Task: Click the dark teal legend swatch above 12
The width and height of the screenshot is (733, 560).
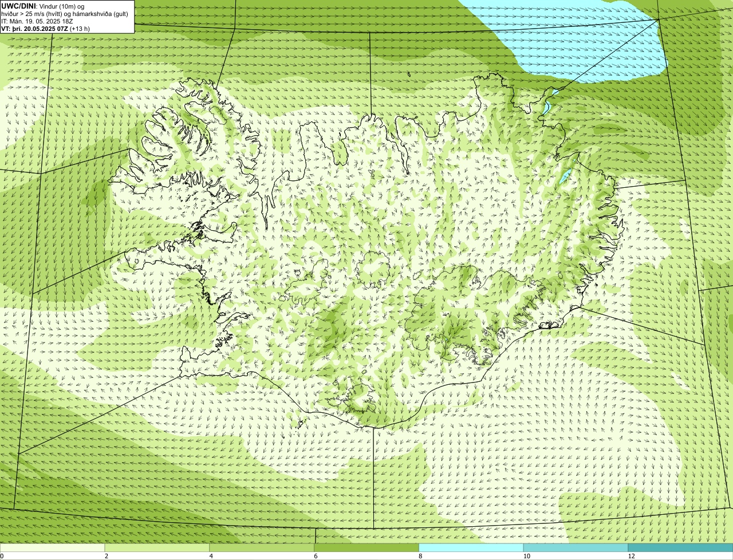Action: 681,547
